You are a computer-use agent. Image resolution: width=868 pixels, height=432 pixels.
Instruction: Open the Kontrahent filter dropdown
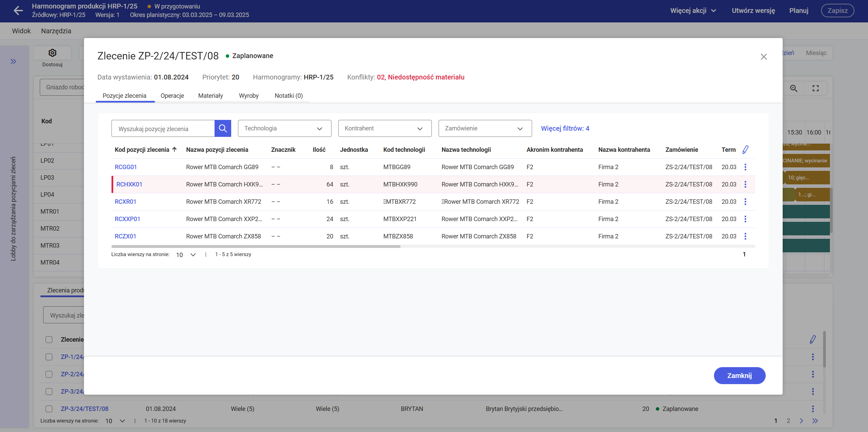[x=385, y=128]
